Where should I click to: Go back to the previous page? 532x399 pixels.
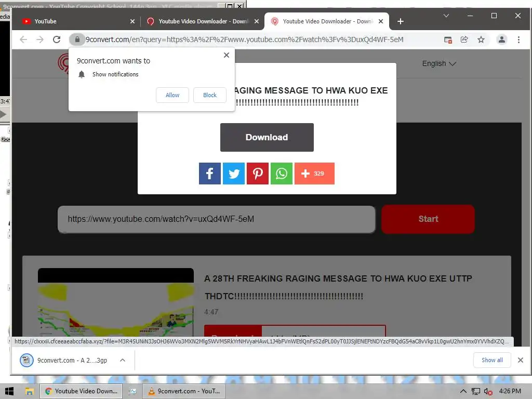click(x=23, y=39)
